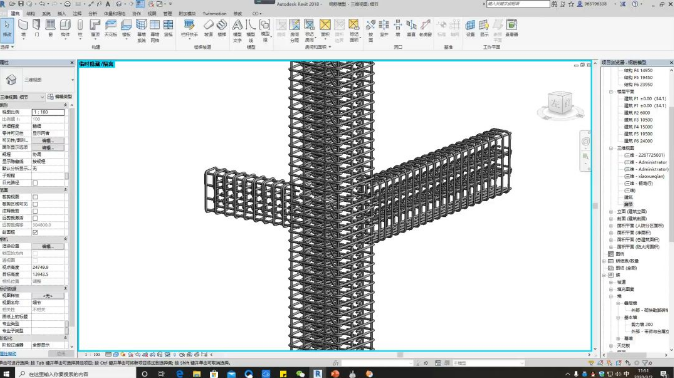Viewport: 674px width, 378px height.
Task: Select the Component tool
Action: click(65, 29)
